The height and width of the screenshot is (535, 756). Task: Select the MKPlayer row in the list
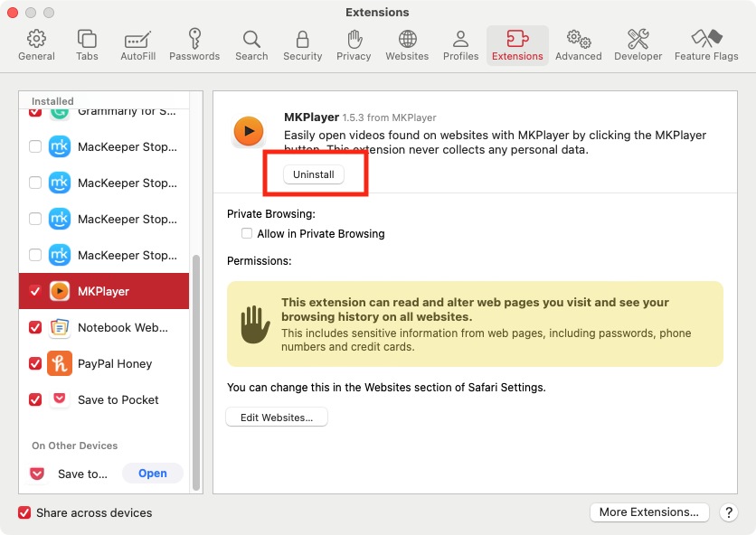point(104,291)
